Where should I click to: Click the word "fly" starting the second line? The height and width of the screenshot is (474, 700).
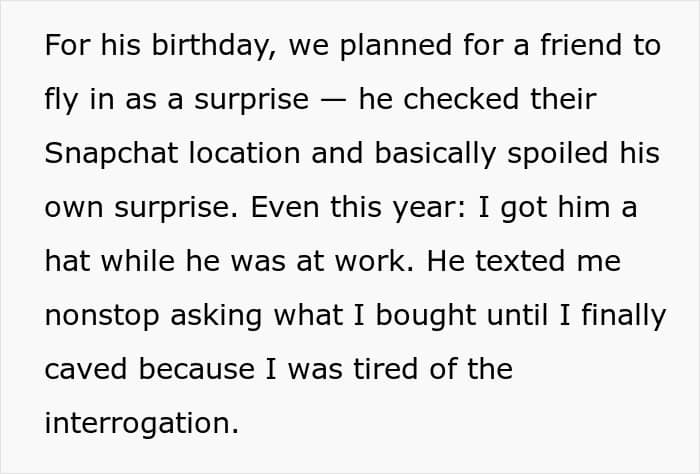click(x=62, y=101)
